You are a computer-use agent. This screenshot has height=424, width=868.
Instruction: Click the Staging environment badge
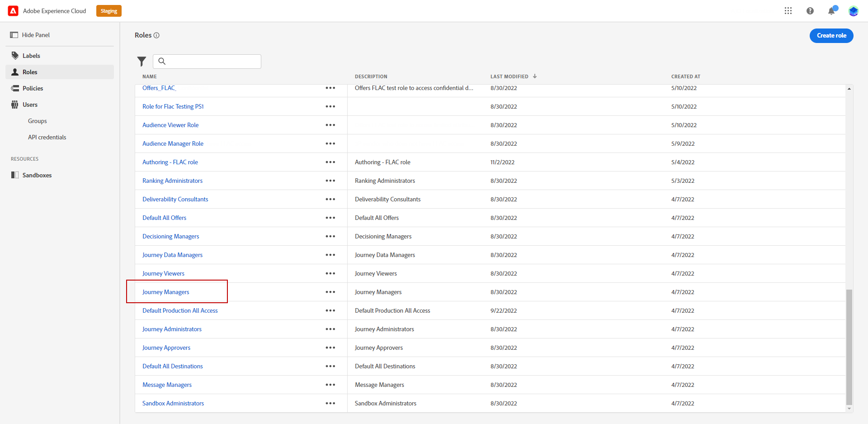click(109, 11)
